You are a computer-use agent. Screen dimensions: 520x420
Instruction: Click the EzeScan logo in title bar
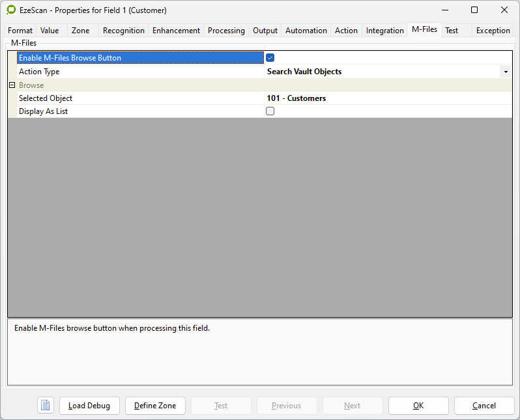point(11,10)
